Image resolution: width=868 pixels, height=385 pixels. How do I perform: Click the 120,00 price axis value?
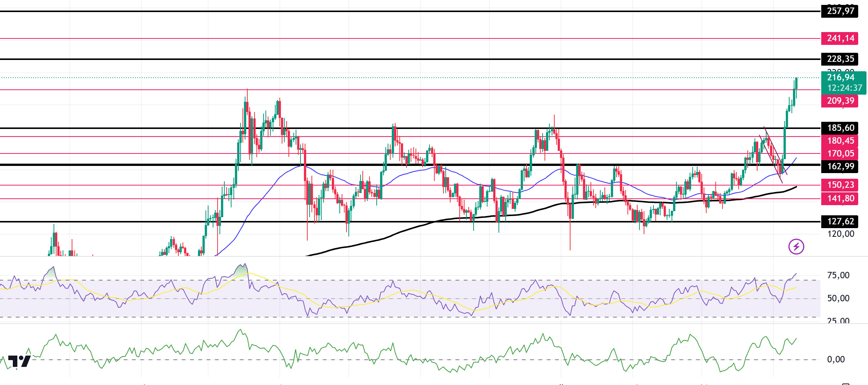pos(841,234)
